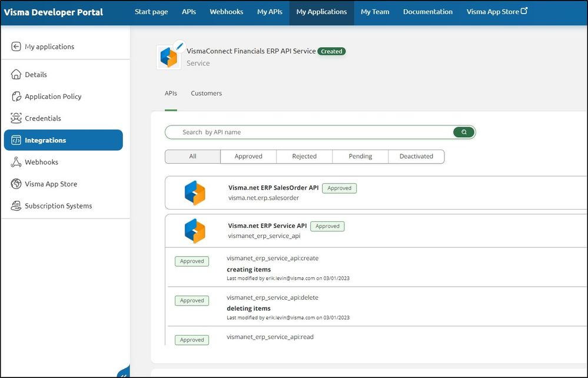Select Integrations in the sidebar
The height and width of the screenshot is (378, 588).
click(x=64, y=140)
